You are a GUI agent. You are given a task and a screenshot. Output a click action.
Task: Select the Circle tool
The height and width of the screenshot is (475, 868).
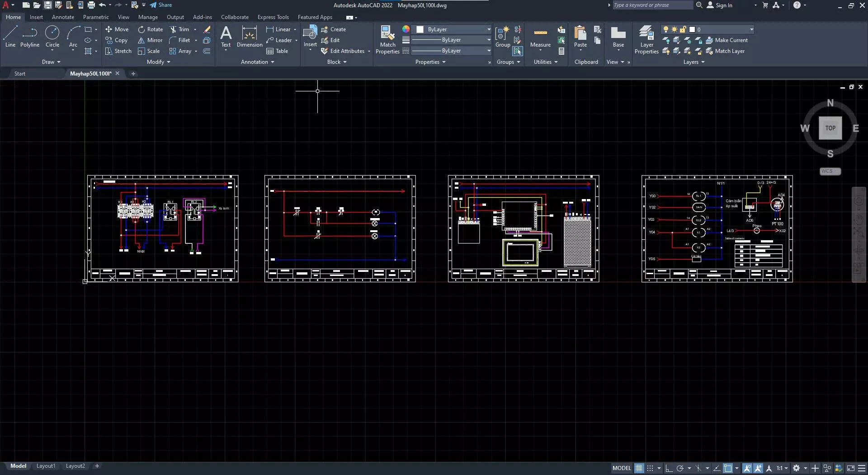click(x=52, y=37)
